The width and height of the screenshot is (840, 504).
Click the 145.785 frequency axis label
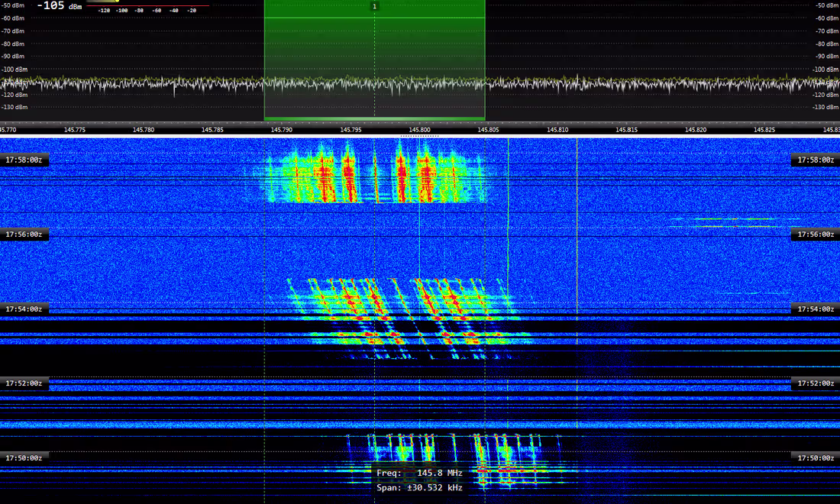213,130
